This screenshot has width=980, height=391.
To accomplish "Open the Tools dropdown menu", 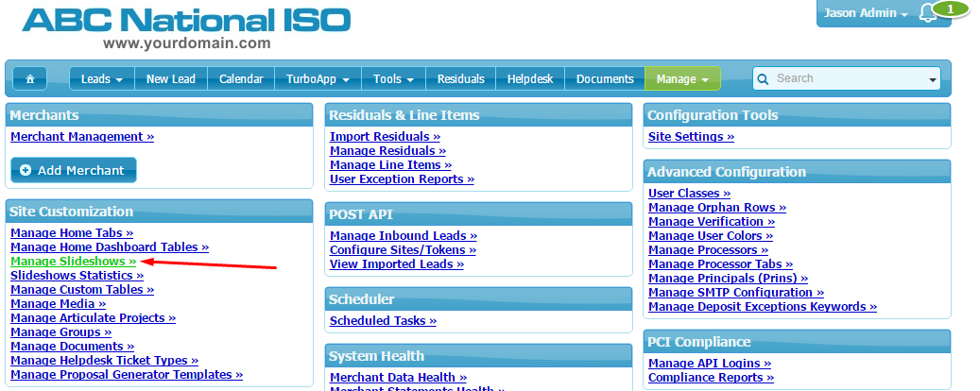I will tap(393, 79).
